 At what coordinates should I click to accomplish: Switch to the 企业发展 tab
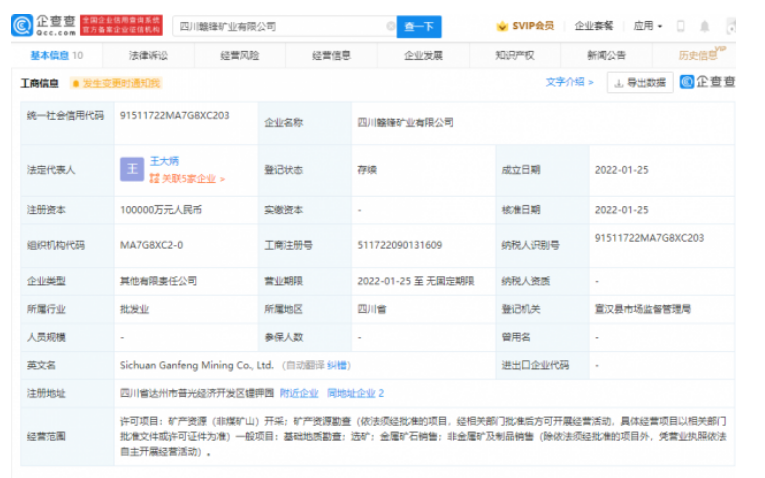click(423, 56)
